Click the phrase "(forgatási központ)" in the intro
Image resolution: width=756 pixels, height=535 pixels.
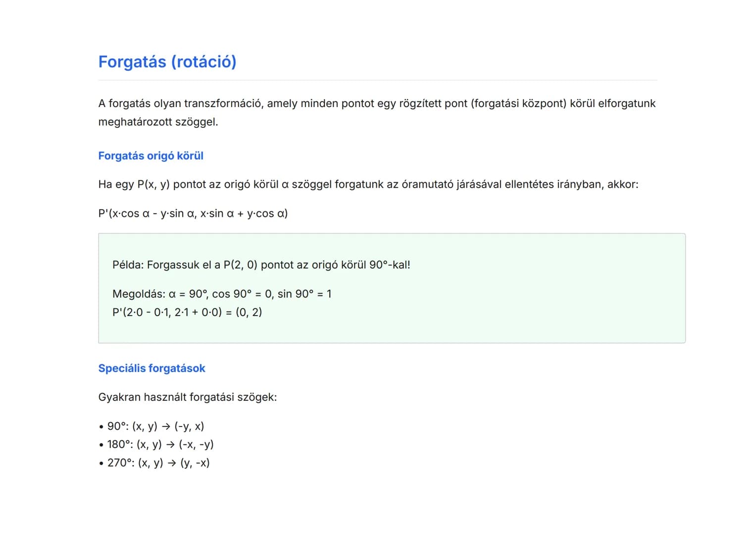pos(518,104)
